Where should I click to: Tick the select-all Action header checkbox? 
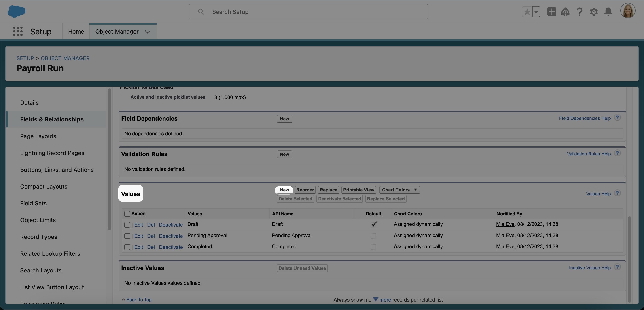coord(127,214)
